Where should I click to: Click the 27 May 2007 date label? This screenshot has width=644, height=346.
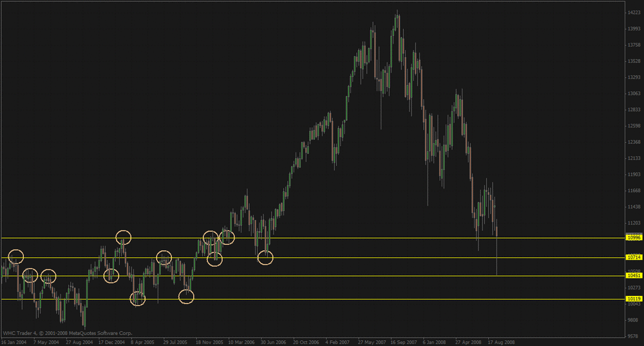(x=372, y=342)
